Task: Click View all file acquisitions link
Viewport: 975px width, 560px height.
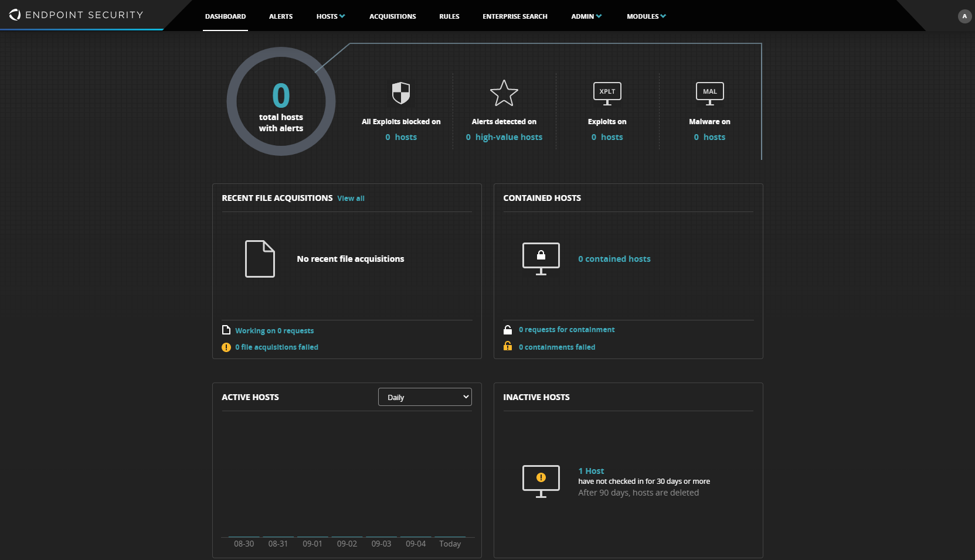Action: point(351,199)
